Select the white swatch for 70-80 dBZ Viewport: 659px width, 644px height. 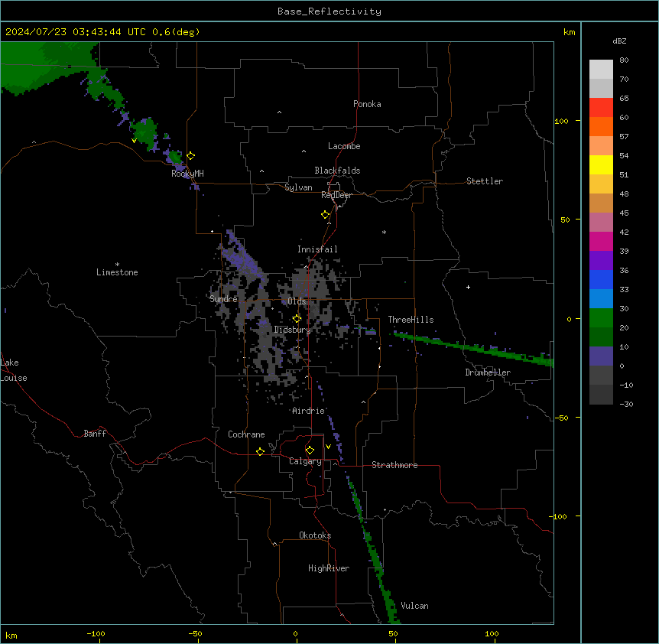point(601,70)
